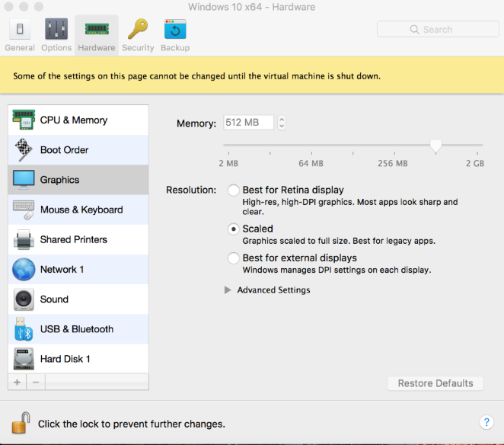The image size is (504, 445).
Task: Open the Backup tab
Action: click(x=175, y=35)
